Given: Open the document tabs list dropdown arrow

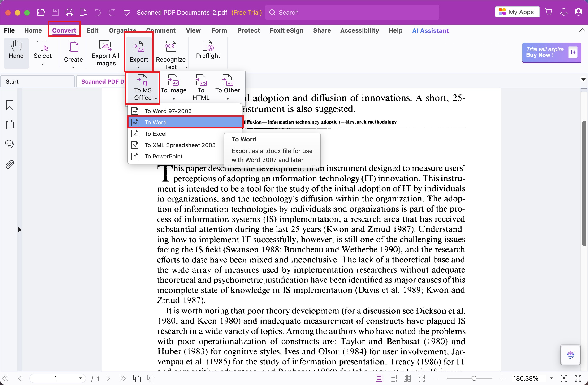Looking at the screenshot, I should pyautogui.click(x=583, y=80).
